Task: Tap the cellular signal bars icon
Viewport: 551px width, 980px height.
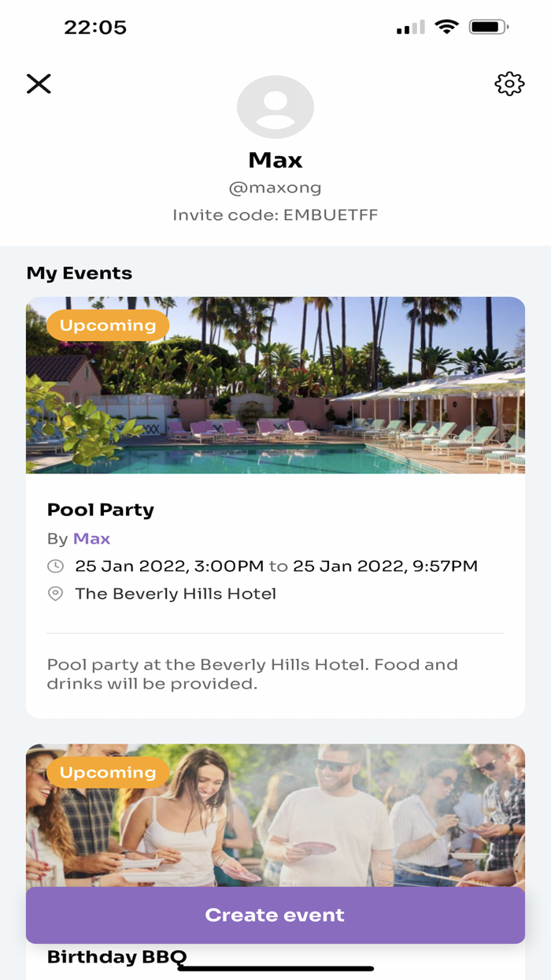Action: [x=409, y=27]
